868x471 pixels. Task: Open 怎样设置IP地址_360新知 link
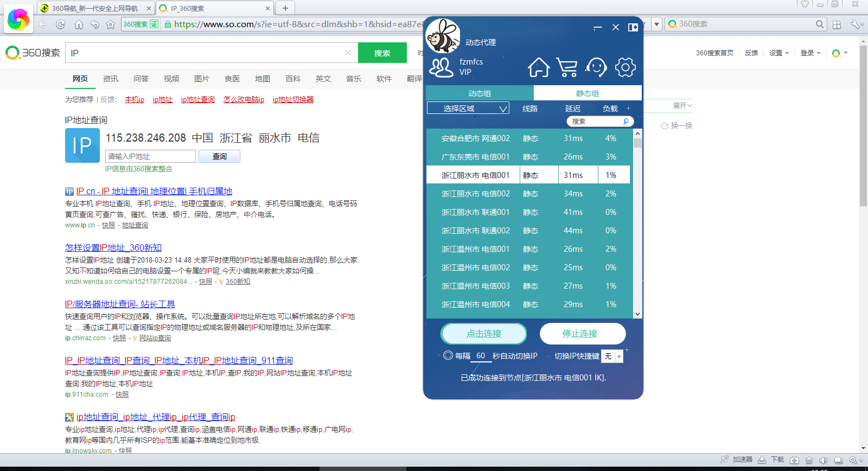[113, 247]
